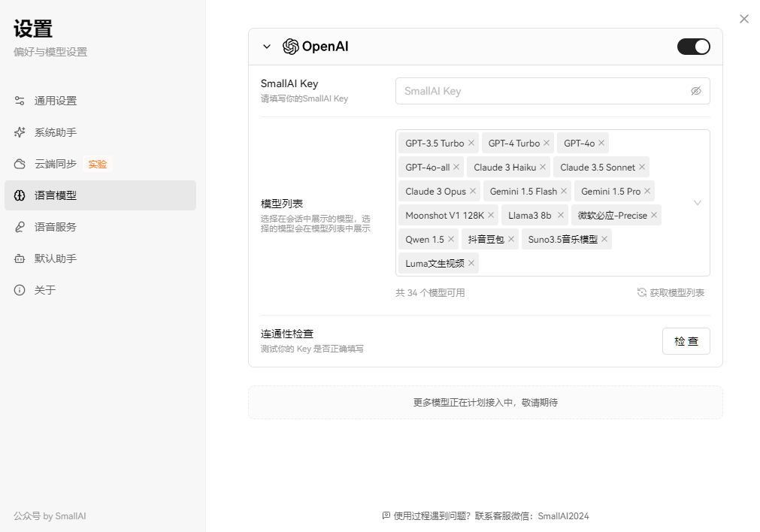Click the Luma文生视频 tag label

click(435, 264)
